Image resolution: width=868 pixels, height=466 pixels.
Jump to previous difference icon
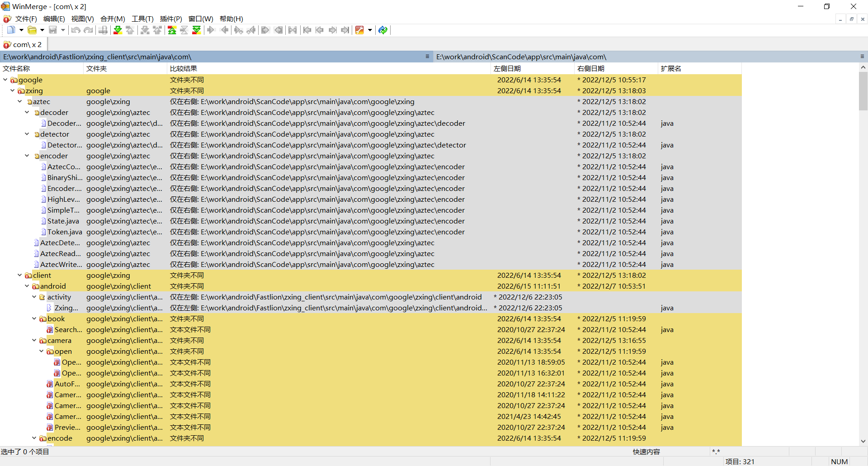point(130,30)
